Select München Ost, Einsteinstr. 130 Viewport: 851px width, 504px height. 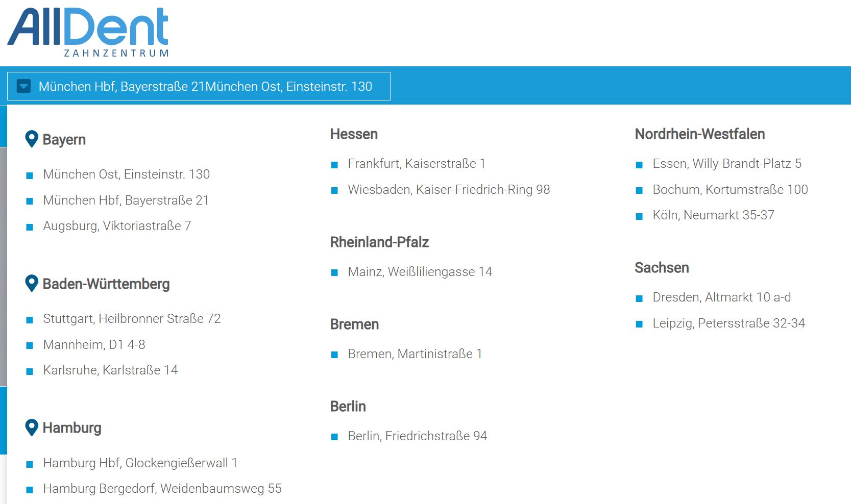[x=126, y=174]
